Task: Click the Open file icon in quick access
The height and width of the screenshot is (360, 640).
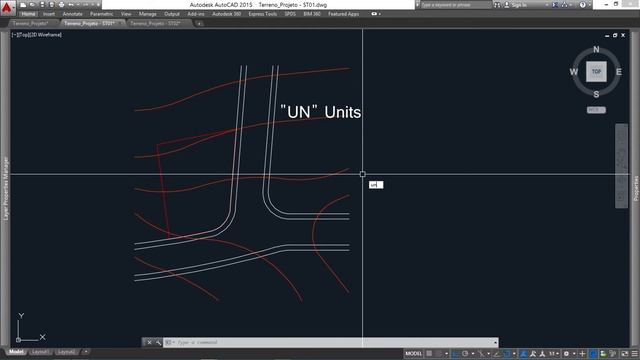Action: click(32, 5)
